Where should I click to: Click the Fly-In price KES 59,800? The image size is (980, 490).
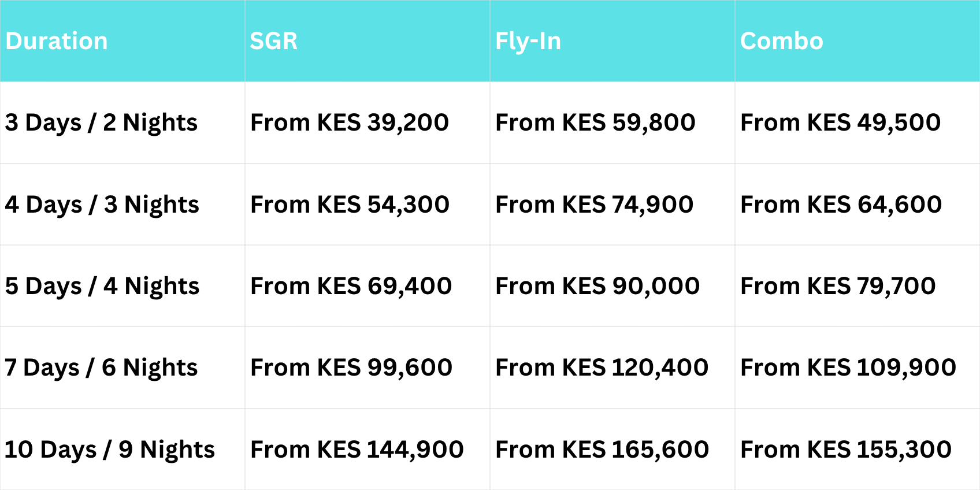[x=595, y=122]
